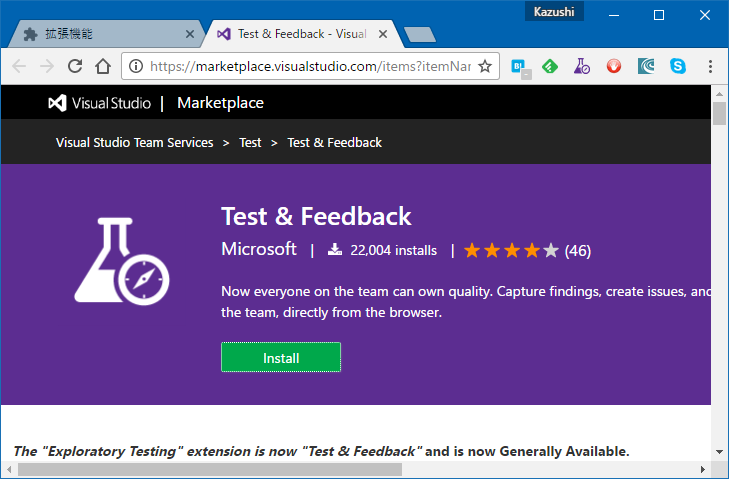The height and width of the screenshot is (479, 729).
Task: Close the 拡張機能 tab
Action: click(x=190, y=34)
